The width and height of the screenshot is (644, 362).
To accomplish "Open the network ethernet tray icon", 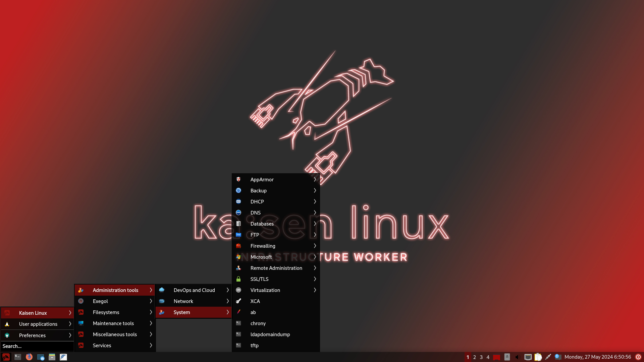I will coord(528,357).
